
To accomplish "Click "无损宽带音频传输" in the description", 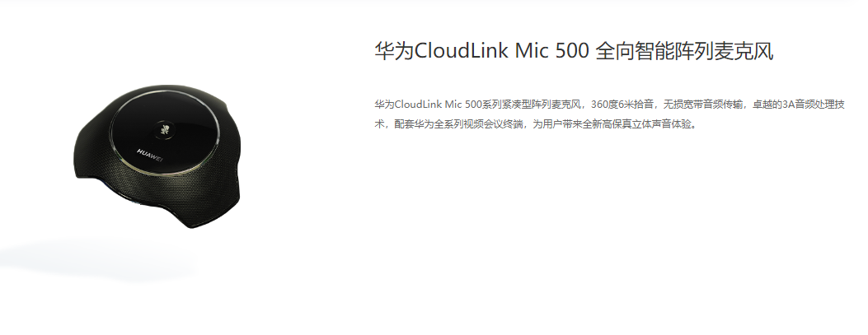I will (702, 104).
